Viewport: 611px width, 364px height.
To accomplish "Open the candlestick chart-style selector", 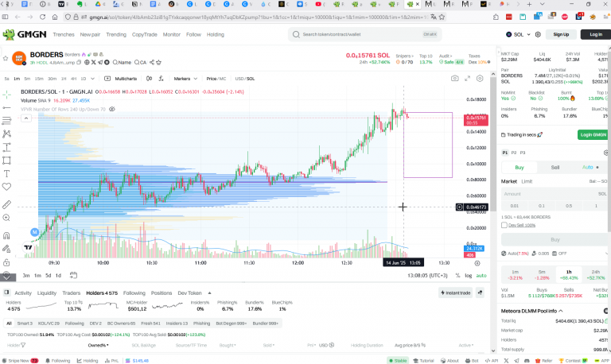I will pos(149,79).
